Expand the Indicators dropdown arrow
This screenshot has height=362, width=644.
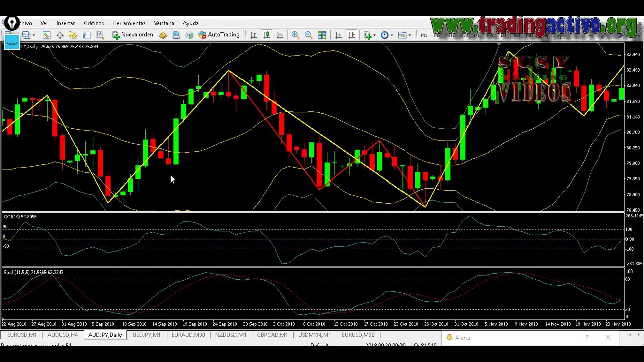[x=375, y=35]
